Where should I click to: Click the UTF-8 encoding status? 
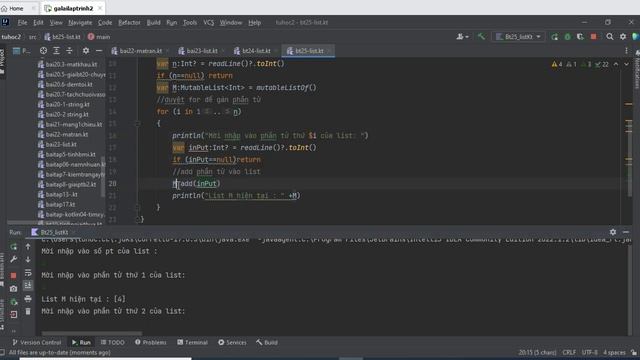pos(590,352)
